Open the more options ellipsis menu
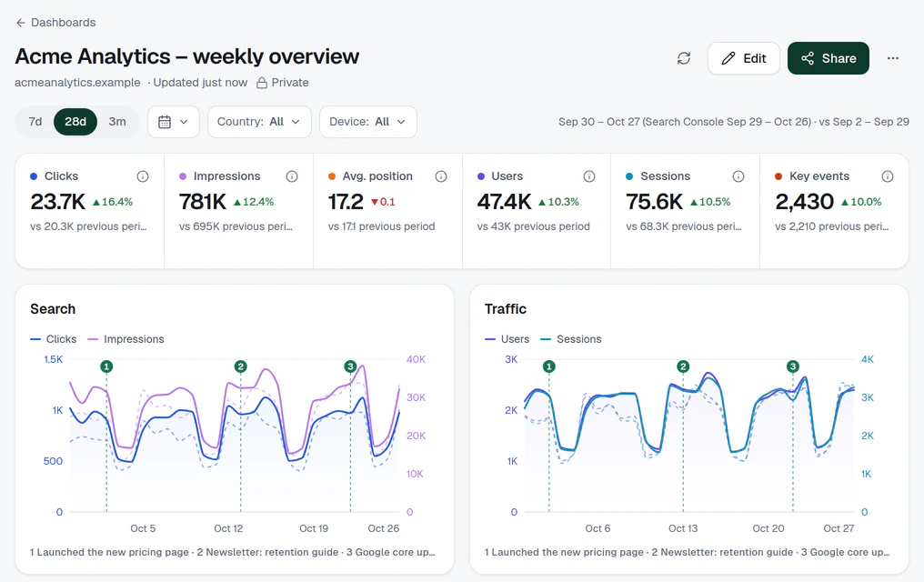The image size is (924, 582). (x=893, y=58)
